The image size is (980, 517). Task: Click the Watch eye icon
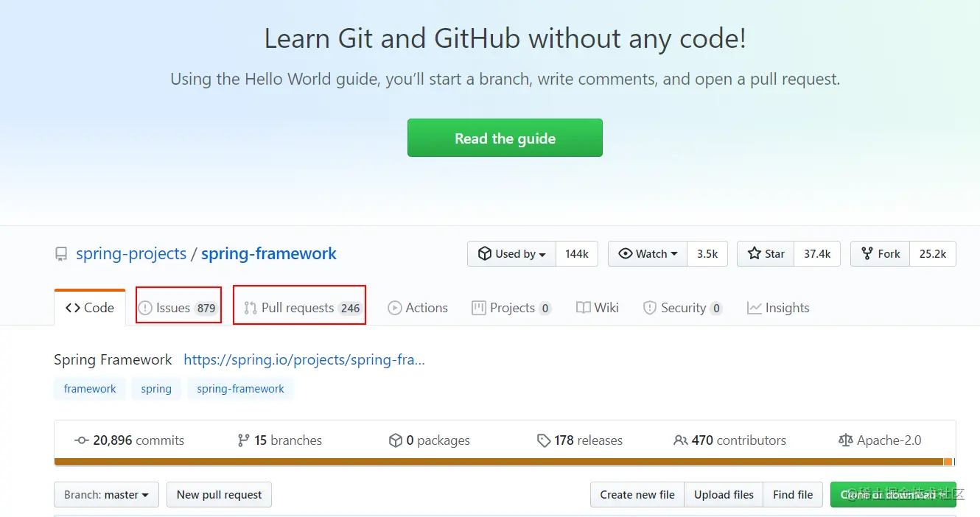[626, 253]
